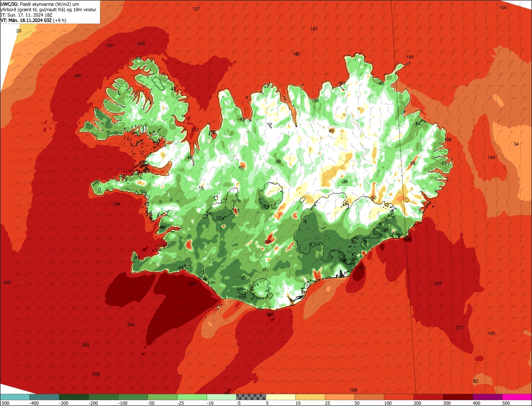Click the flux value 20 near top-left corner
Image resolution: width=532 pixels, height=406 pixels.
(x=19, y=31)
